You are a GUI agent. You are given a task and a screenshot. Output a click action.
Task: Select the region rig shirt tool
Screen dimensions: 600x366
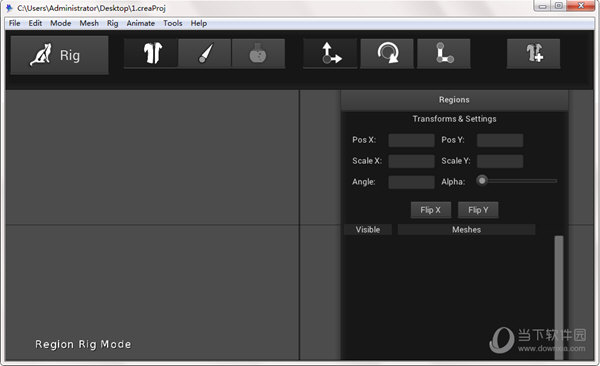point(151,53)
